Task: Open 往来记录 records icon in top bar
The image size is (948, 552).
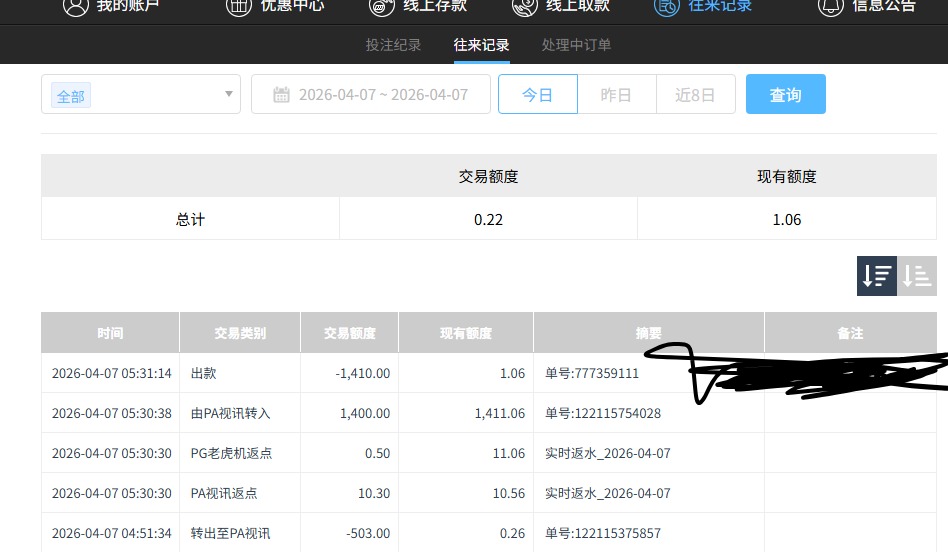Action: click(x=667, y=6)
